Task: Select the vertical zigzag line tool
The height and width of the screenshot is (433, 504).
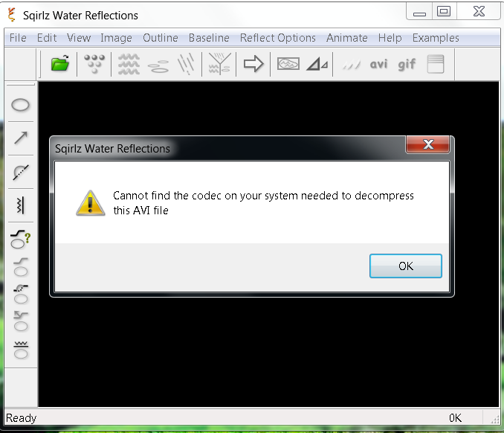Action: click(x=20, y=205)
